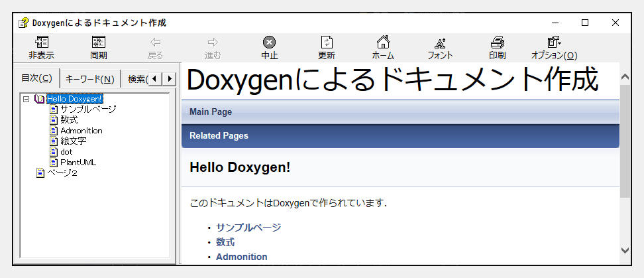Screen dimensions: 644x278
Task: Refresh the page with the 更新 icon
Action: pos(327,42)
